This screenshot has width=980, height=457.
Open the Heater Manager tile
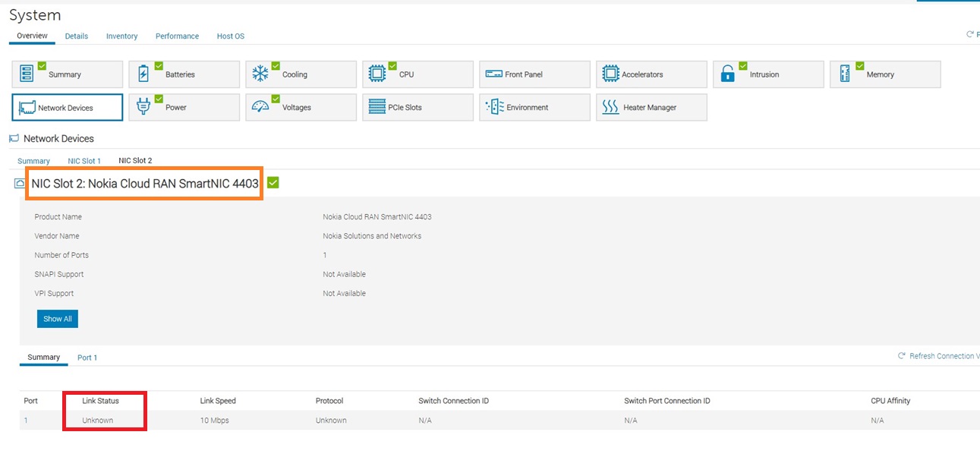[651, 108]
